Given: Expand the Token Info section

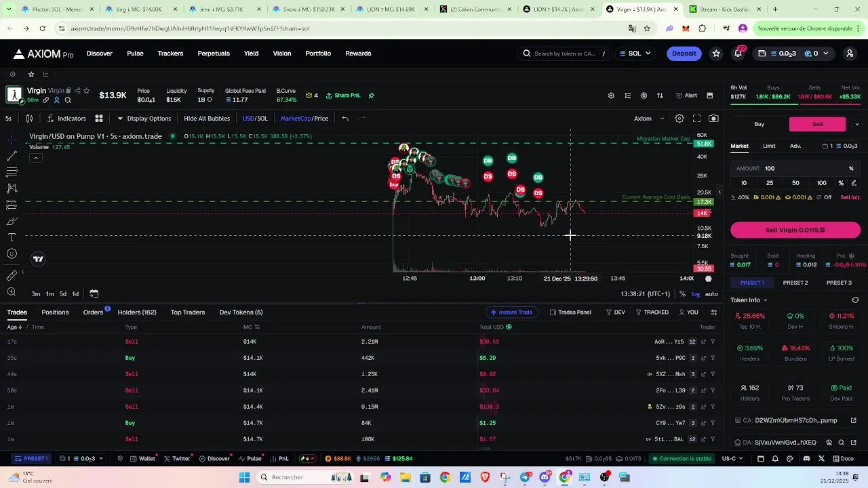Looking at the screenshot, I should click(749, 300).
